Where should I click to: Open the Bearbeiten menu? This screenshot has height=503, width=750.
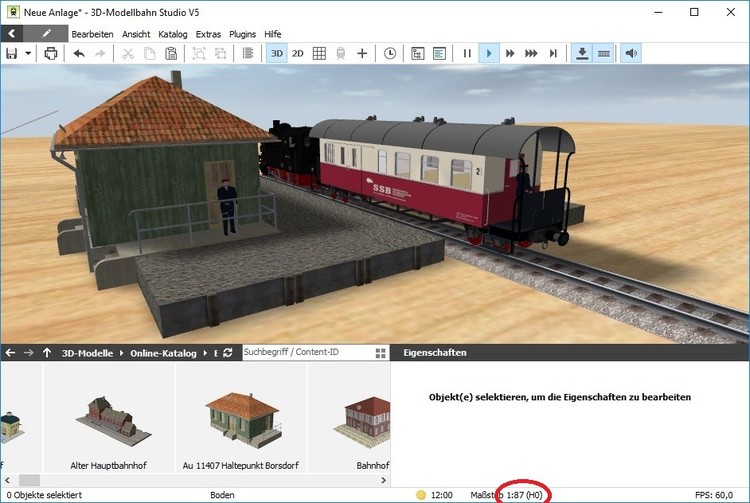click(92, 34)
